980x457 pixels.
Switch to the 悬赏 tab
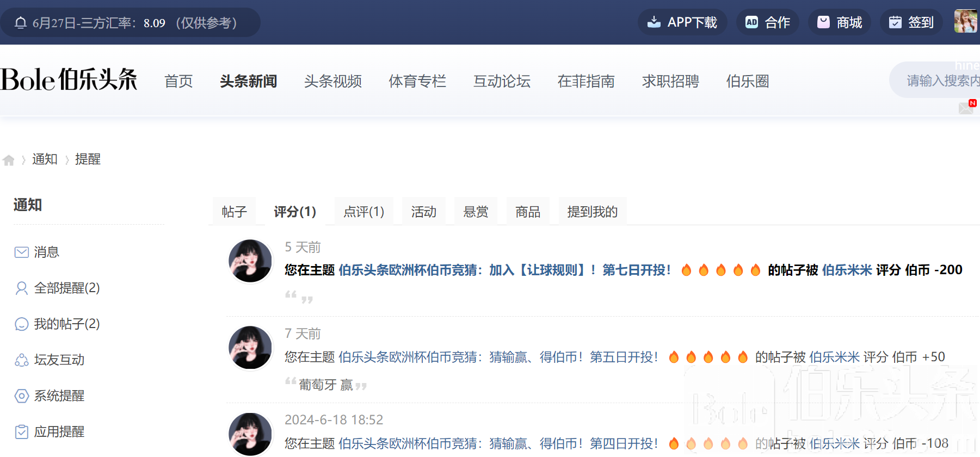pyautogui.click(x=476, y=211)
